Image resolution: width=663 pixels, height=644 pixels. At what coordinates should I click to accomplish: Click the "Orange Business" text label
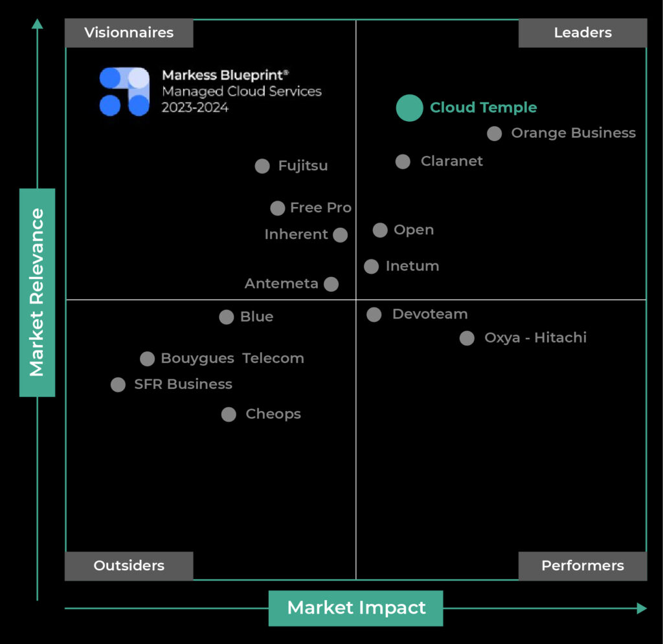tap(574, 133)
